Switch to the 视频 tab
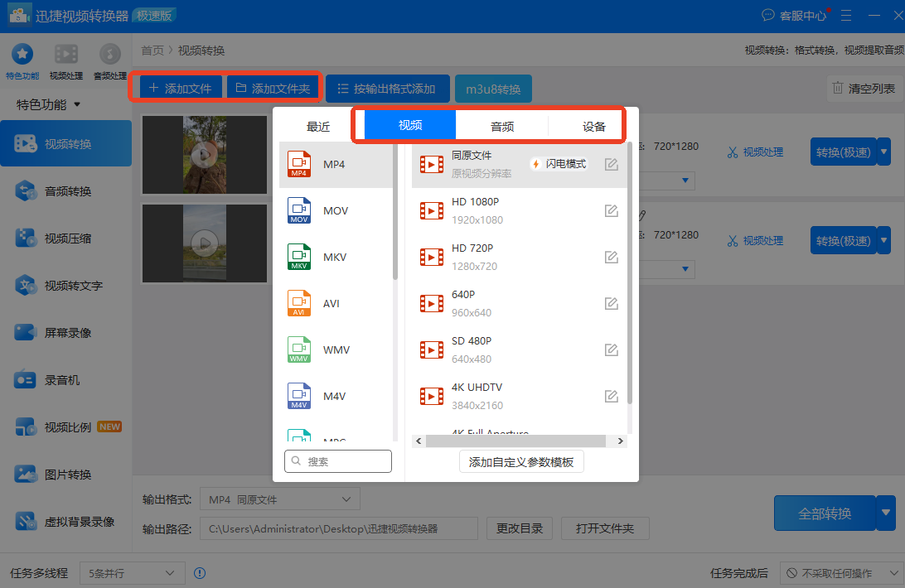The height and width of the screenshot is (588, 905). tap(409, 125)
